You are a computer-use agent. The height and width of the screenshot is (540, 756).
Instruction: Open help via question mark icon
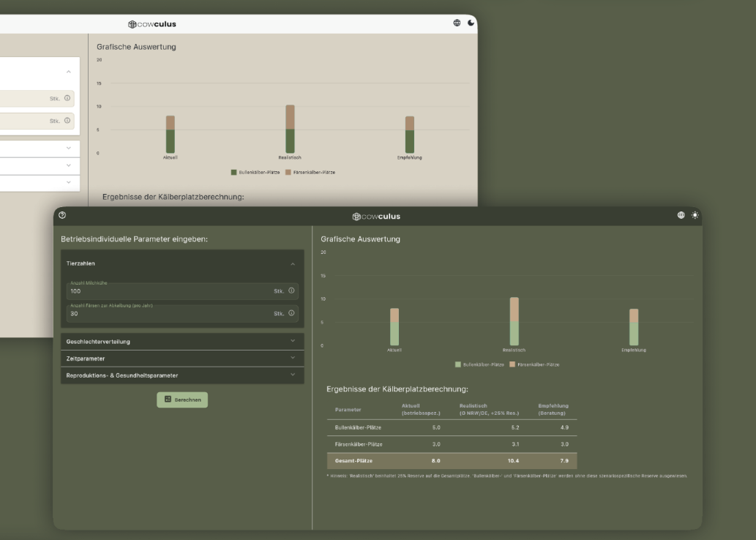[62, 215]
